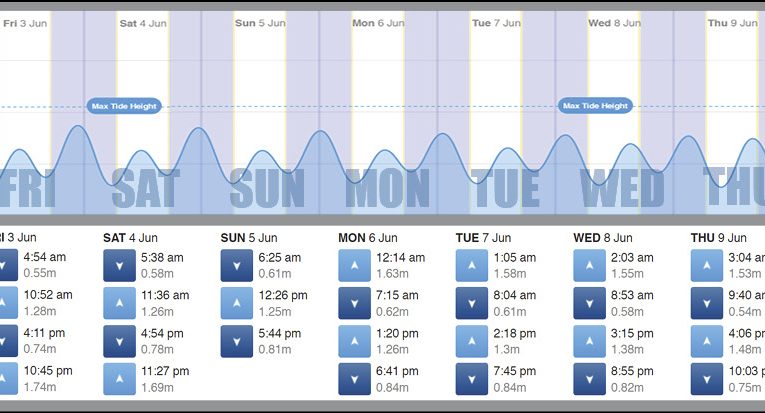Select the high tide arrow at Monday 12:14 am
This screenshot has width=765, height=413.
354,264
